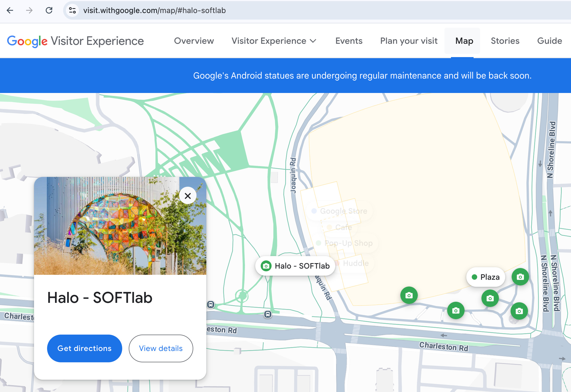Click the Google Visitor Experience logo
571x392 pixels.
[x=75, y=41]
